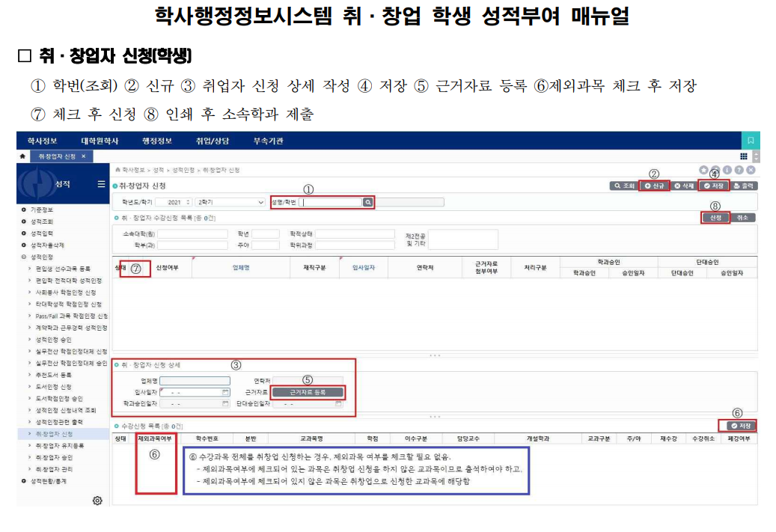
Task: Close the 취·창업자 신청 tab
Action: tap(84, 156)
